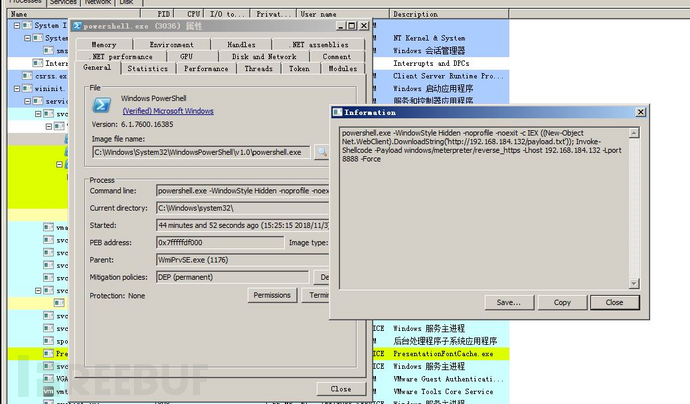Click Save in the Information dialog
690x404 pixels.
pos(509,302)
